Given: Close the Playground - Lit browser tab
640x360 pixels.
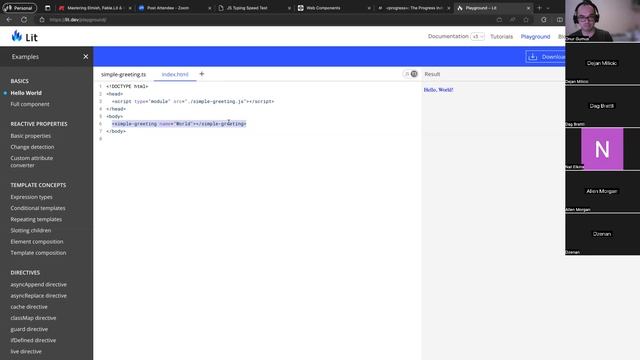Looking at the screenshot, I should click(x=528, y=8).
